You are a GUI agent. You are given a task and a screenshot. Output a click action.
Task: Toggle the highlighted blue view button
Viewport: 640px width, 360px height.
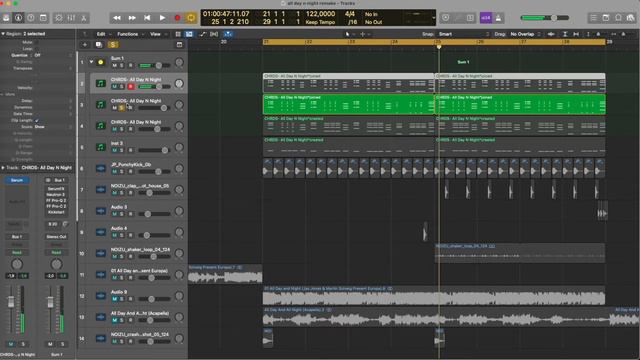[189, 34]
